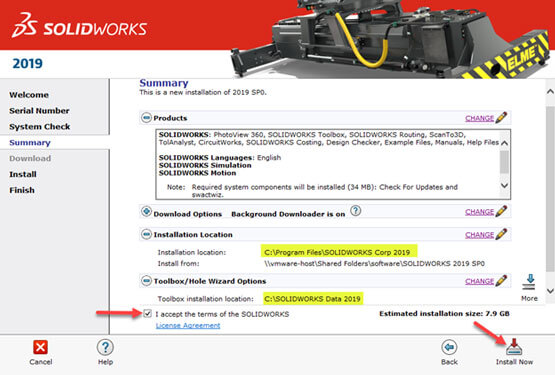The image size is (555, 375).
Task: Go back using the Back arrow icon
Action: click(449, 347)
